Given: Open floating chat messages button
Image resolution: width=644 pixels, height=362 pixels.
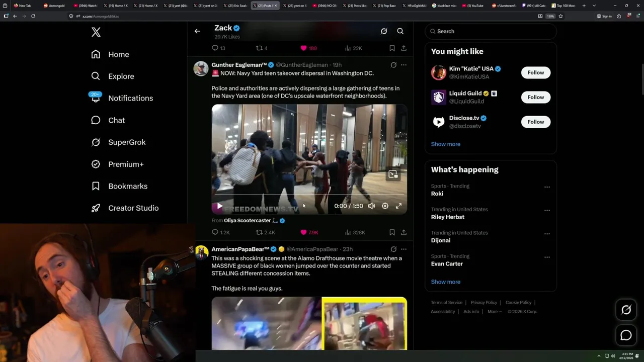Looking at the screenshot, I should coord(626,335).
